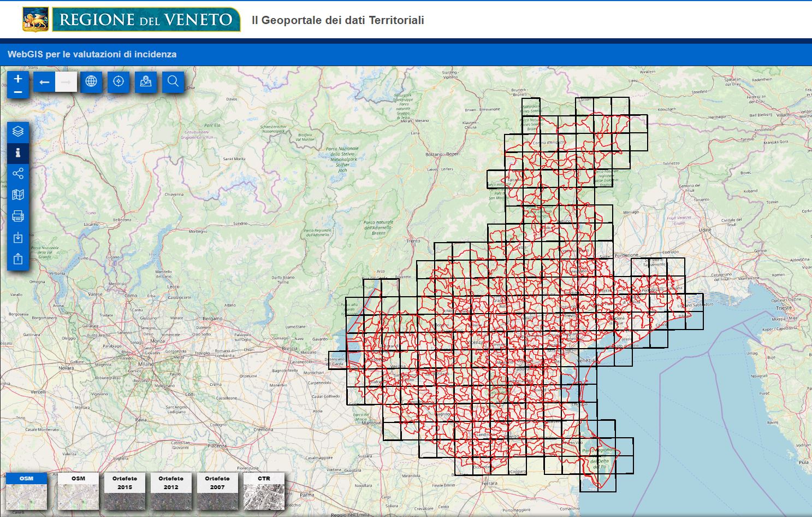This screenshot has width=812, height=517.
Task: Click the Regione del Veneto logo
Action: (x=132, y=20)
